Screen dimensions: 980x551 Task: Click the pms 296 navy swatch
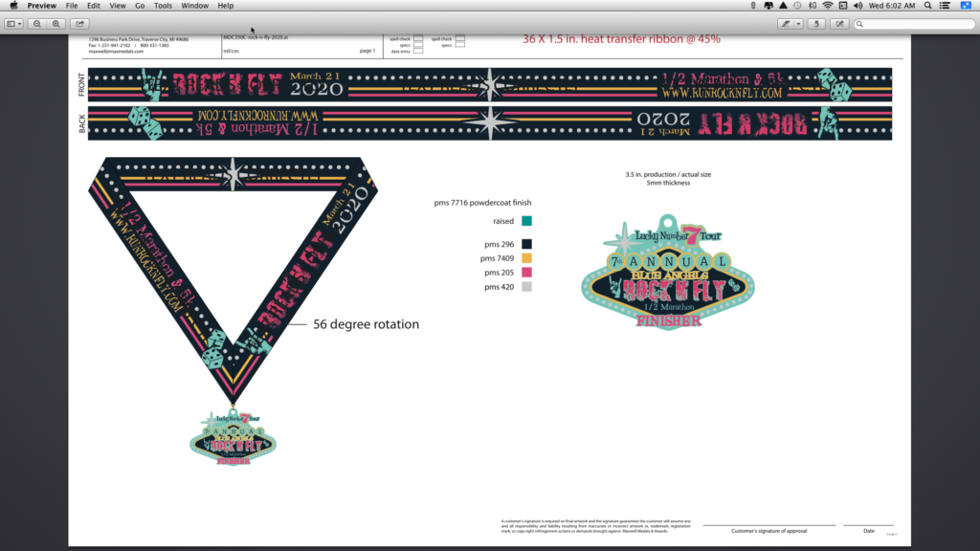click(x=527, y=244)
